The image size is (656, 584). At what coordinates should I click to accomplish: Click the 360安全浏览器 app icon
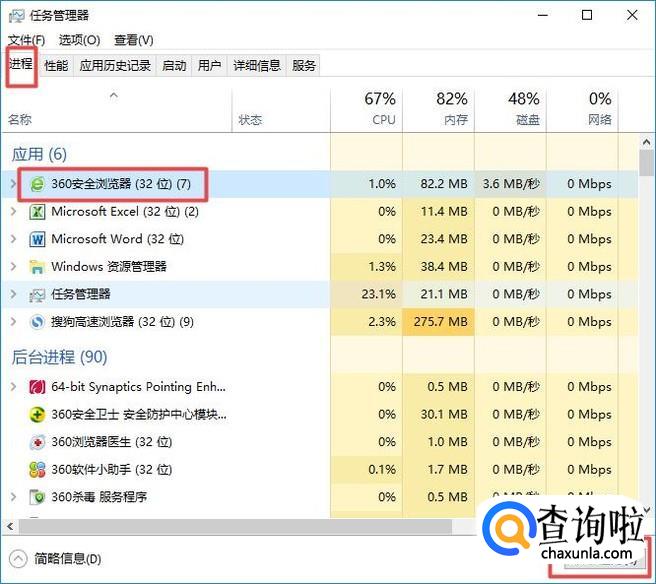coord(37,184)
